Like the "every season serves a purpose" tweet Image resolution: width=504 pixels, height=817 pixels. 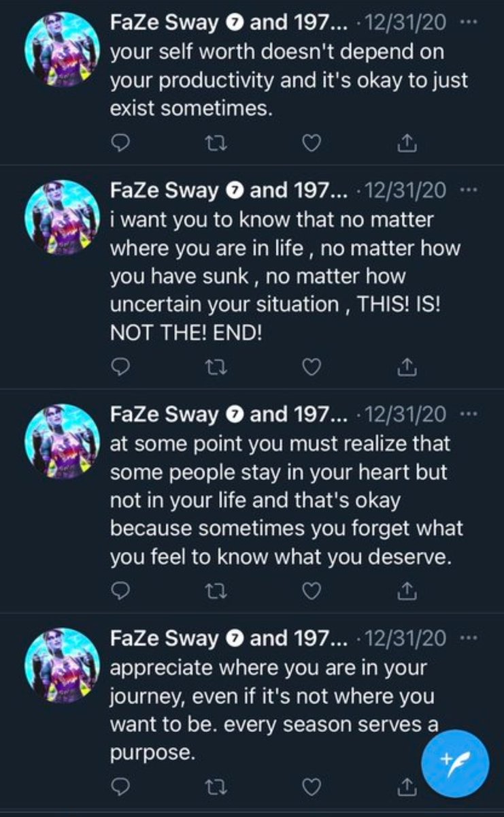tap(311, 787)
